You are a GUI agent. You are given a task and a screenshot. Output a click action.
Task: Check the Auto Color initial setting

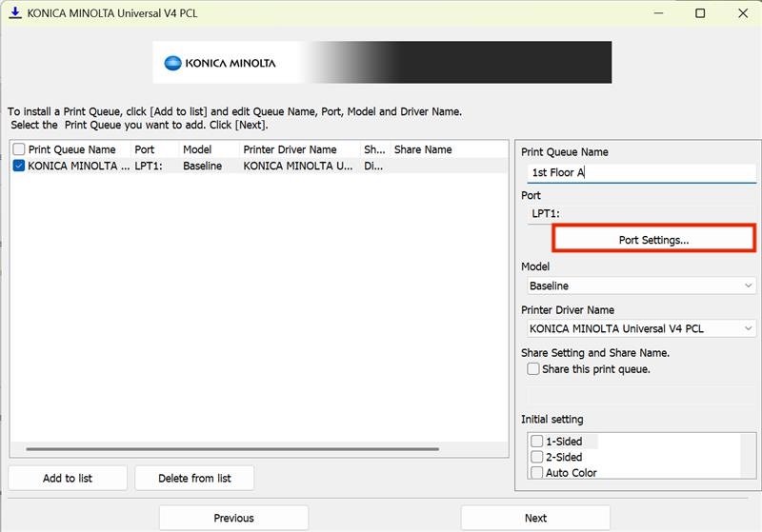536,472
